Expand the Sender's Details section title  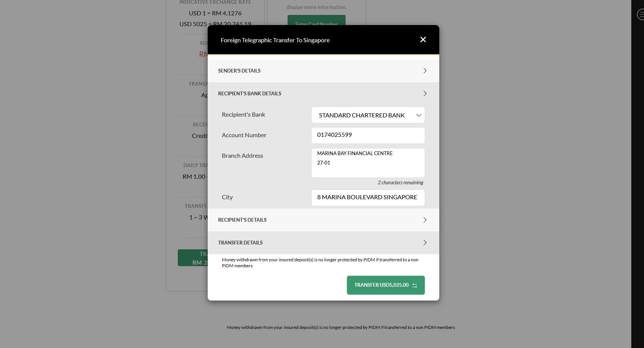point(239,71)
